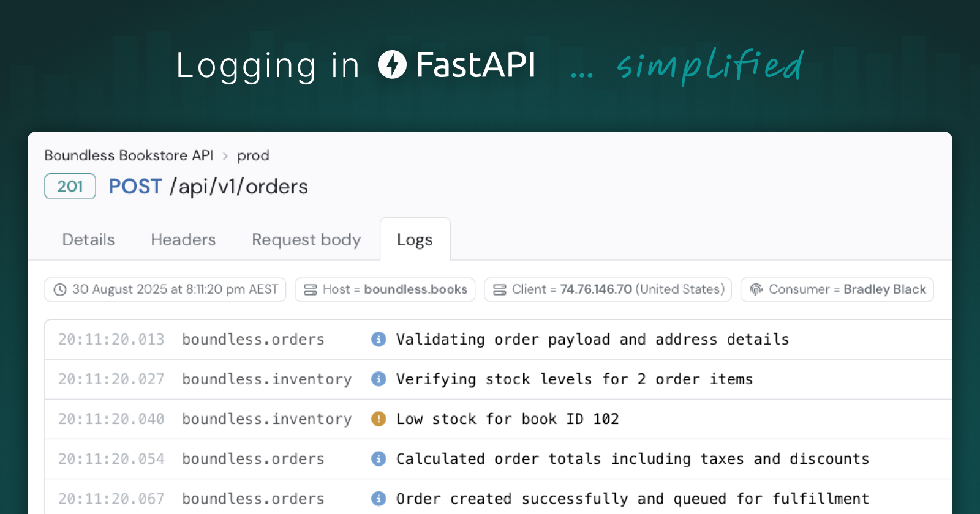Click the server icon in Client chip
The height and width of the screenshot is (514, 980).
coord(500,289)
